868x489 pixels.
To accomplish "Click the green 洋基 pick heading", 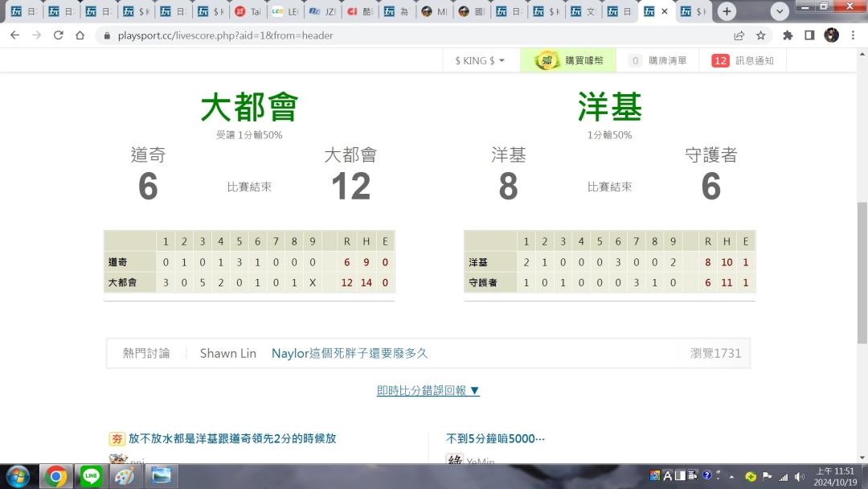I will click(609, 107).
